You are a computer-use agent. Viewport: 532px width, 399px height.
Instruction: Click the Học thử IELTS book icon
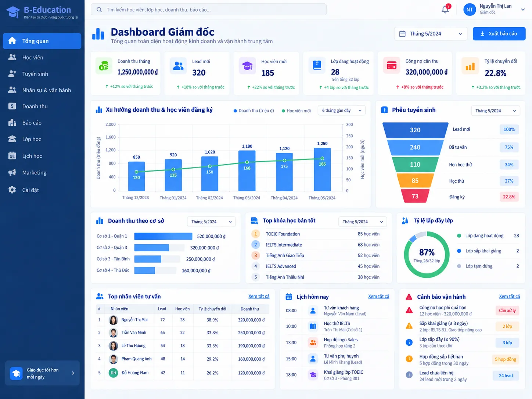pyautogui.click(x=313, y=326)
